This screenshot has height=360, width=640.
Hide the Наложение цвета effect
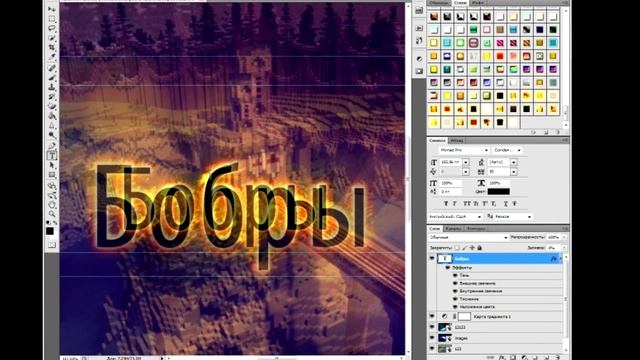pos(455,307)
